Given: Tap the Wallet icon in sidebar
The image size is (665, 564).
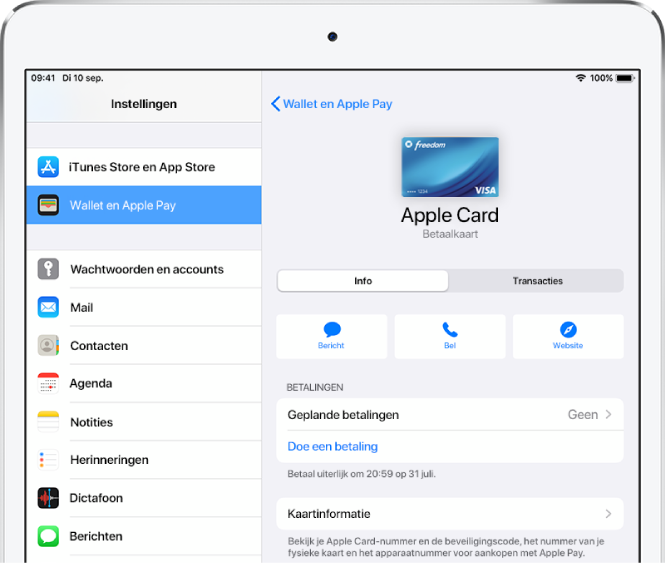Looking at the screenshot, I should coord(48,205).
